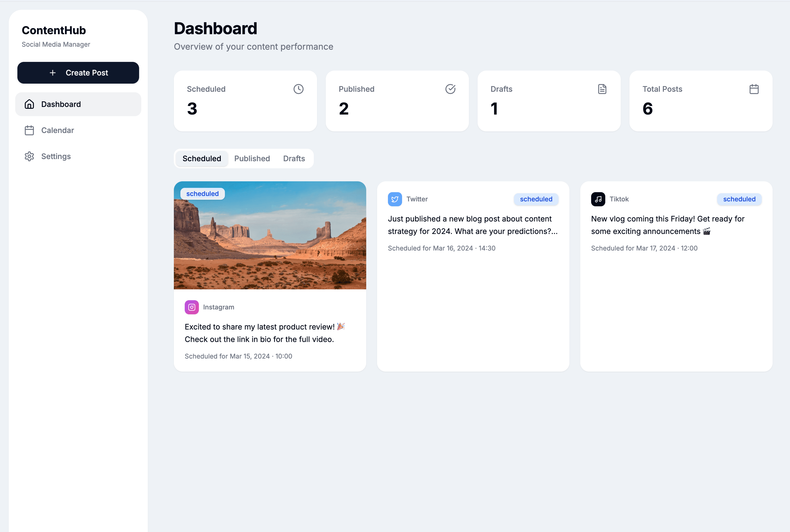Click the Instagram platform icon
The width and height of the screenshot is (790, 532).
click(192, 307)
